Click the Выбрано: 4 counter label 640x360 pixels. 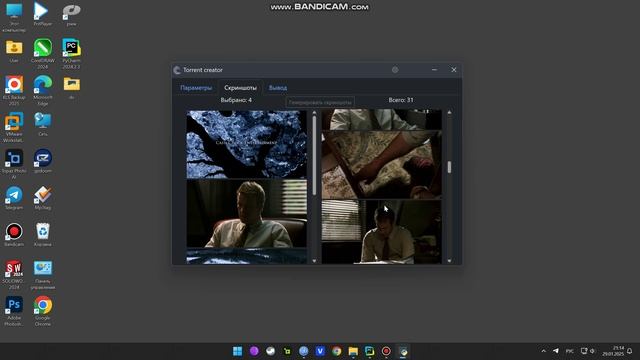(x=236, y=100)
